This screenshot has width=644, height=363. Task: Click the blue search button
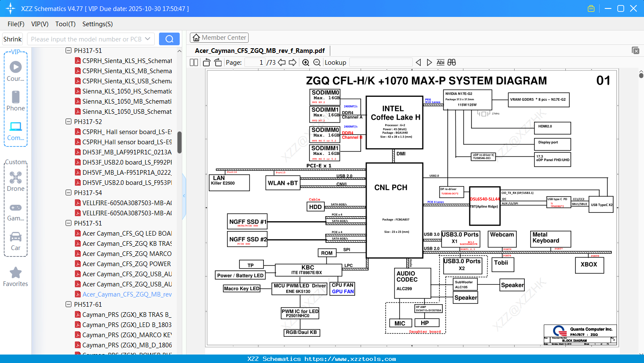point(169,39)
